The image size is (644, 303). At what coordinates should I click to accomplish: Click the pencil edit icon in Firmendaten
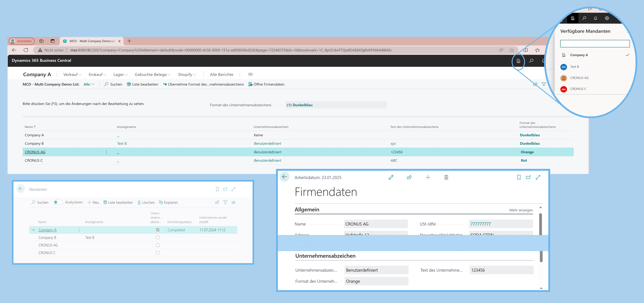pos(391,177)
